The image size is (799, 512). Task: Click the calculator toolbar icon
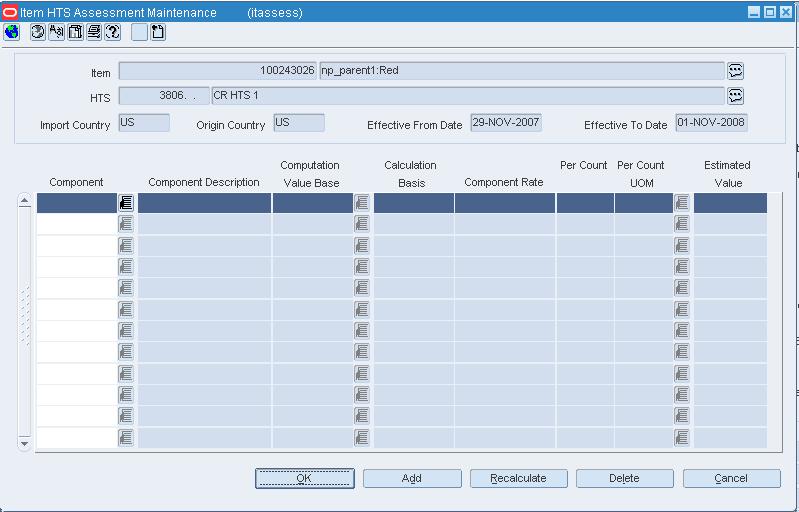coord(75,32)
